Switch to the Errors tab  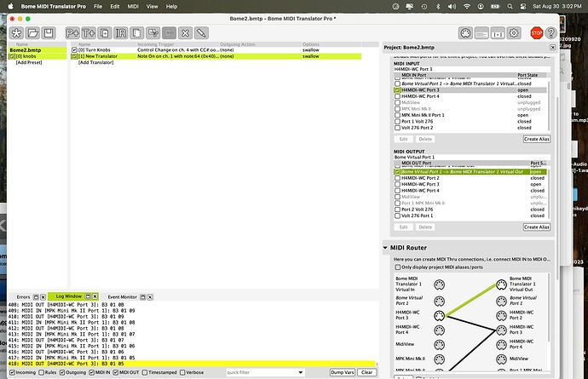[x=23, y=297]
